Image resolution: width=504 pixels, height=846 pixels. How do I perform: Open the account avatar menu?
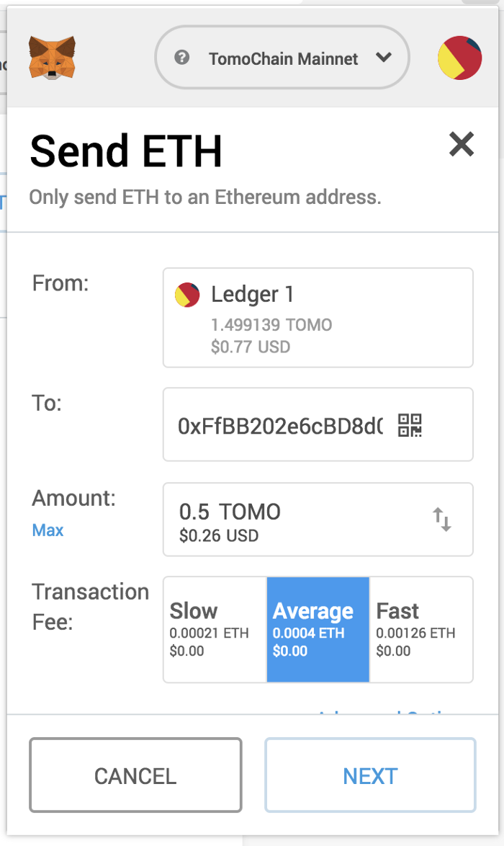click(x=460, y=58)
